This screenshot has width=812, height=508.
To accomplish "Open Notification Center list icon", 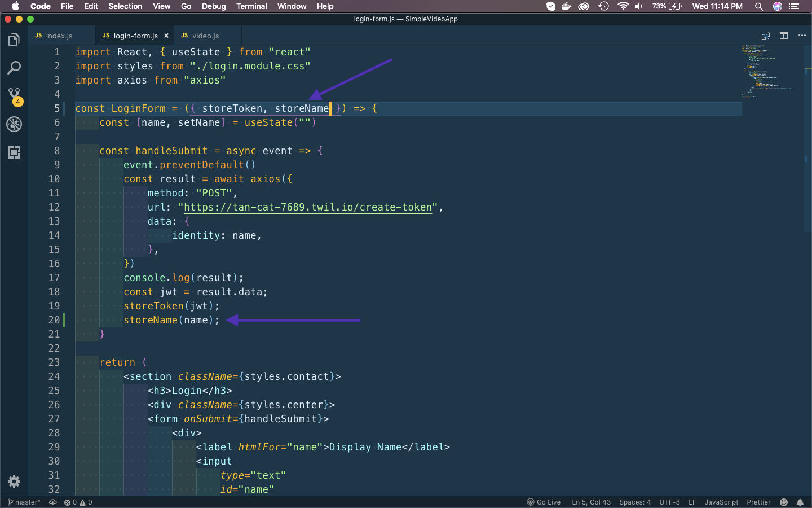I will pos(795,6).
